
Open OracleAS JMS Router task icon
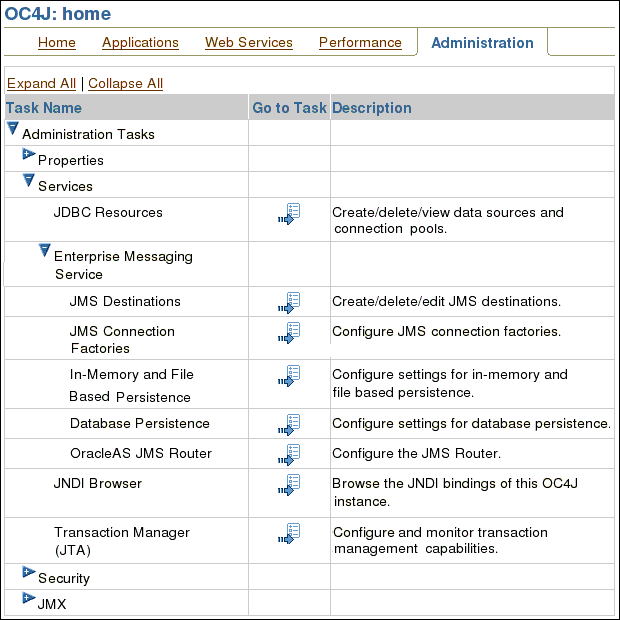pyautogui.click(x=289, y=454)
